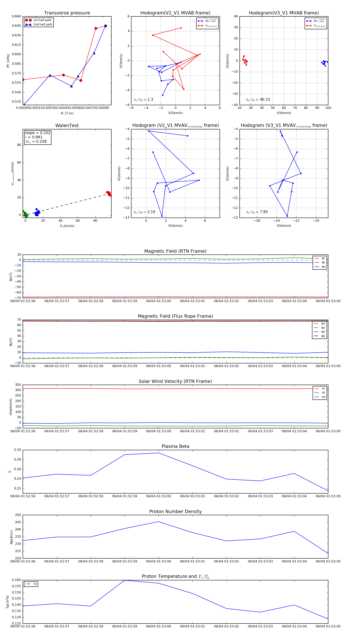This screenshot has width=351, height=644.
Task: Select the "slope = 0.252" annotation
Action: (x=38, y=133)
